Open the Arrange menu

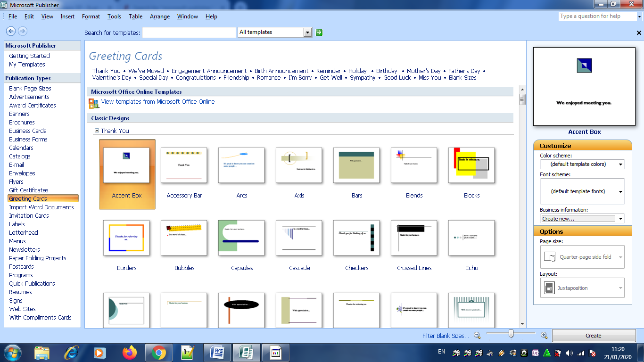[x=159, y=16]
